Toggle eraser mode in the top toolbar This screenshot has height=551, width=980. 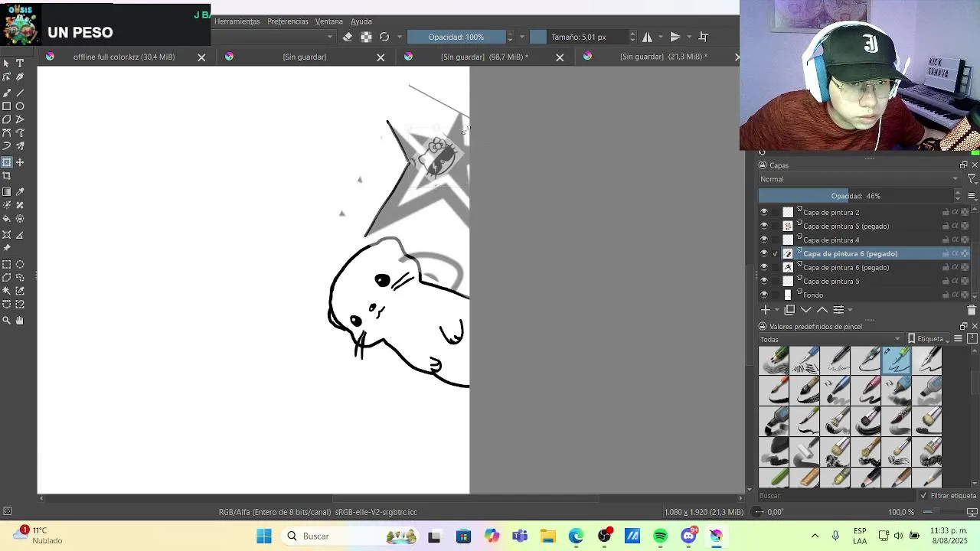click(348, 37)
